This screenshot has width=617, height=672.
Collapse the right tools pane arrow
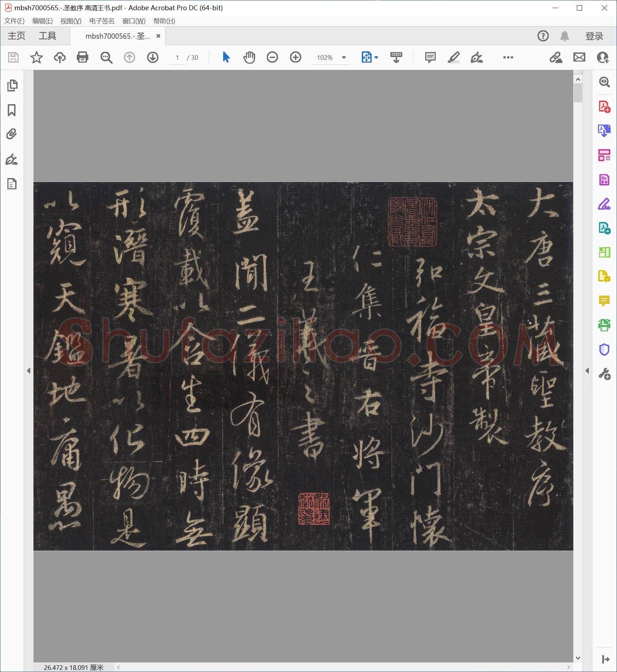pyautogui.click(x=587, y=370)
